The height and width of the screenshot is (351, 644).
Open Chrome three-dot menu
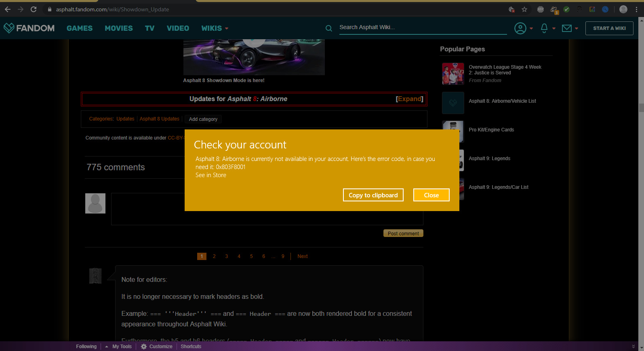tap(636, 9)
